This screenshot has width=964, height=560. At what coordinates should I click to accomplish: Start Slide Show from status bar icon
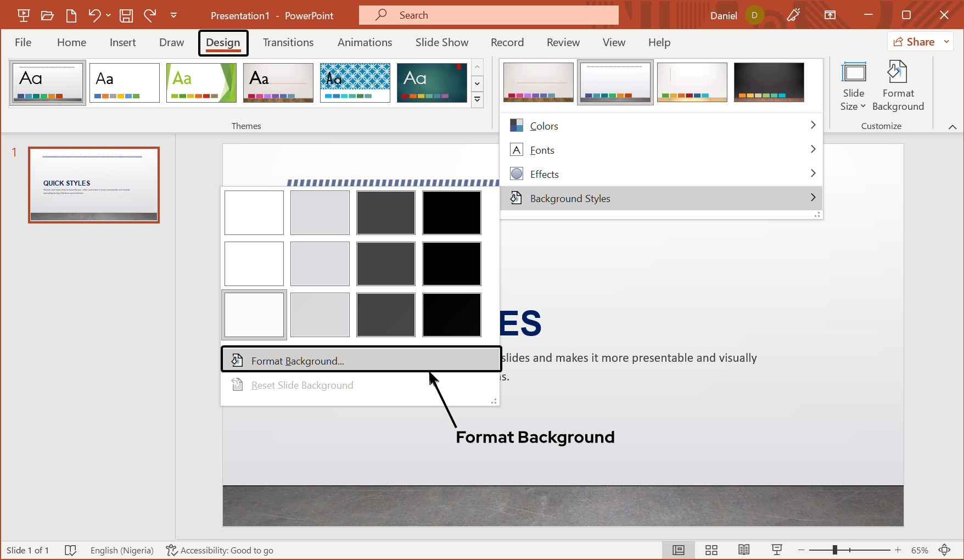[777, 550]
